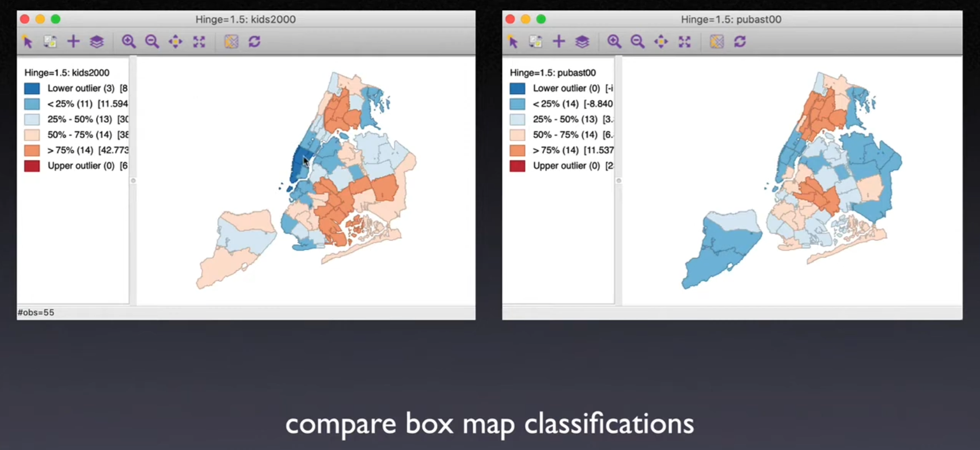
Task: Click 50% - 75% swatch in kids2000 legend
Action: [x=32, y=135]
